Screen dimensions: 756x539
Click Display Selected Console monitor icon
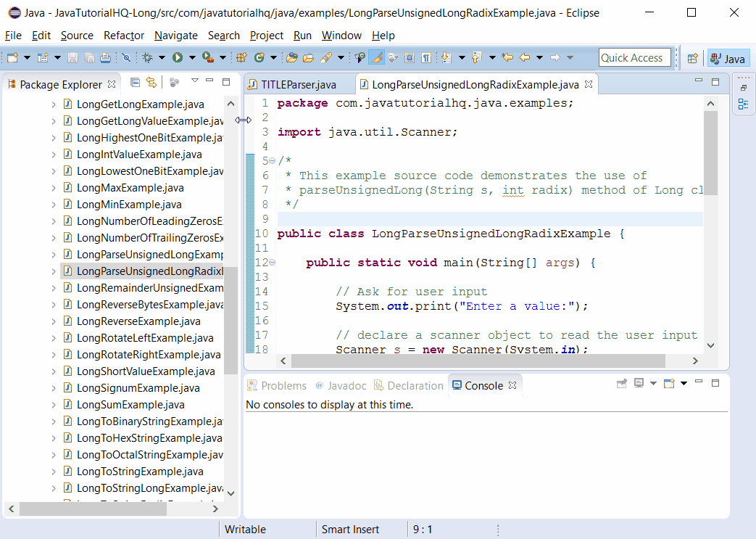pos(639,384)
